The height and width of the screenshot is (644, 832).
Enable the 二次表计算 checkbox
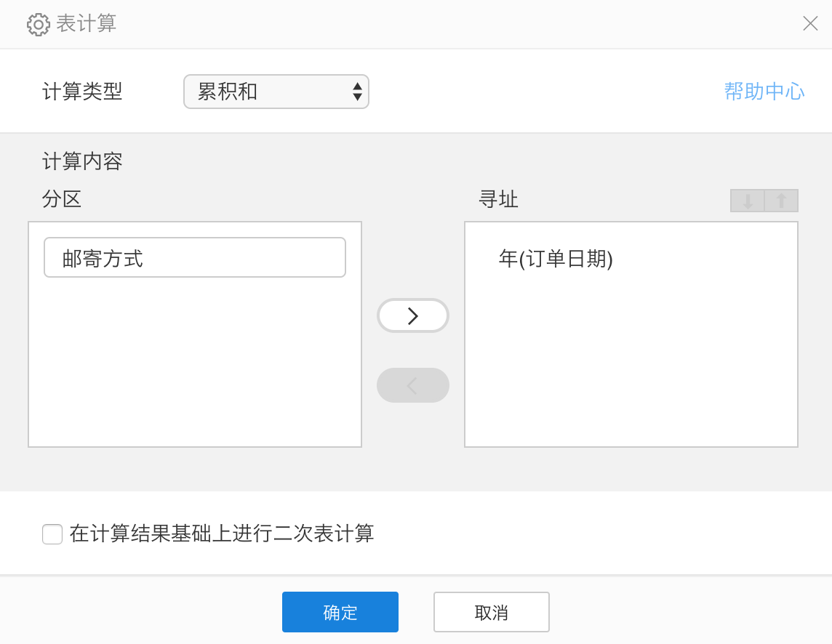click(52, 534)
